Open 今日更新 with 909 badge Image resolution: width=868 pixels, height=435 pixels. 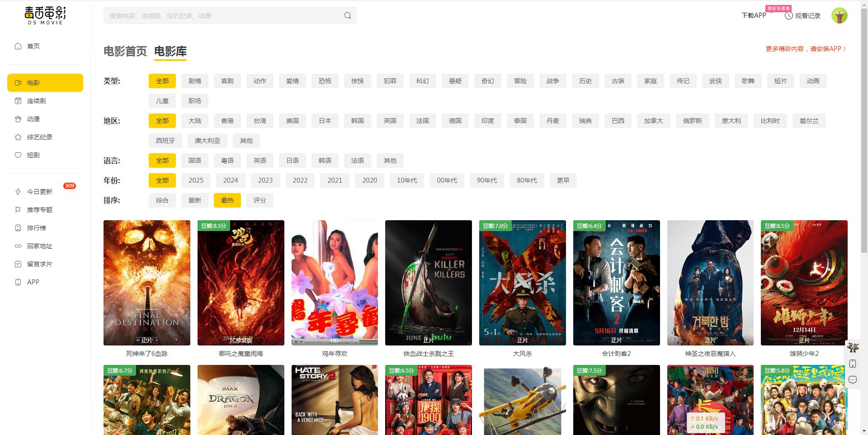(39, 192)
